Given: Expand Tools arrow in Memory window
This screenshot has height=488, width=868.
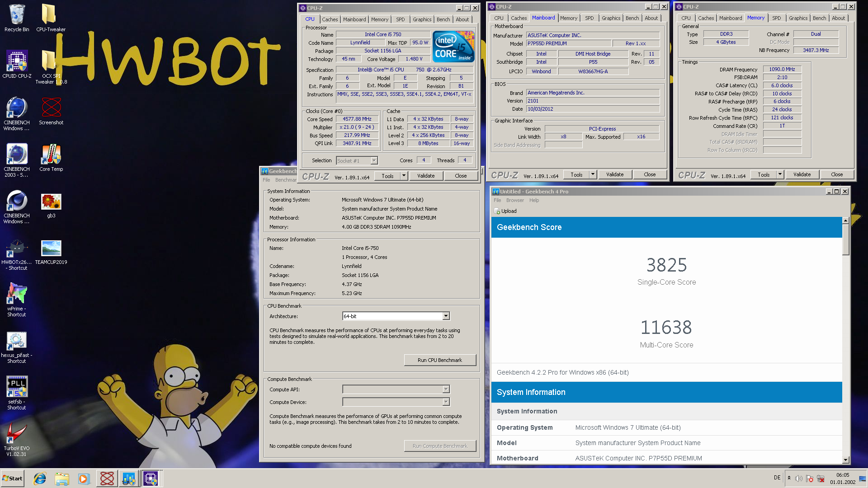Looking at the screenshot, I should [x=780, y=174].
